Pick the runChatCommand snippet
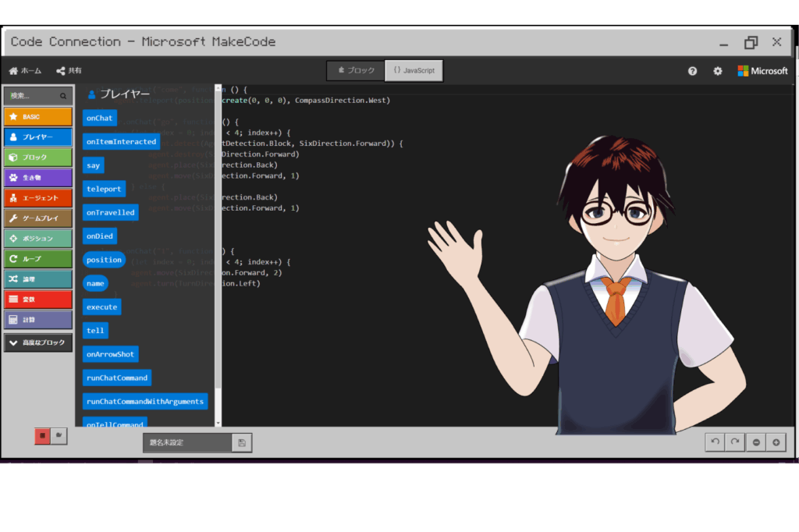The image size is (799, 532). pyautogui.click(x=117, y=378)
